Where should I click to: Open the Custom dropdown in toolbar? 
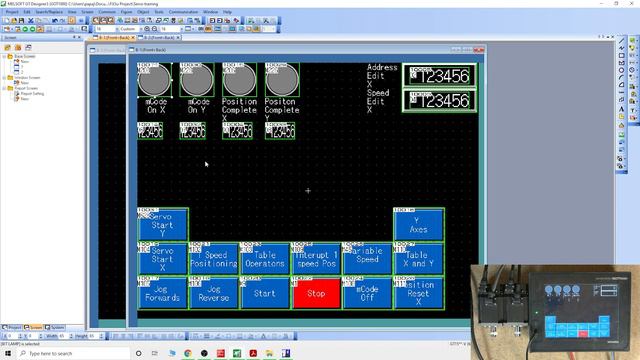(141, 29)
